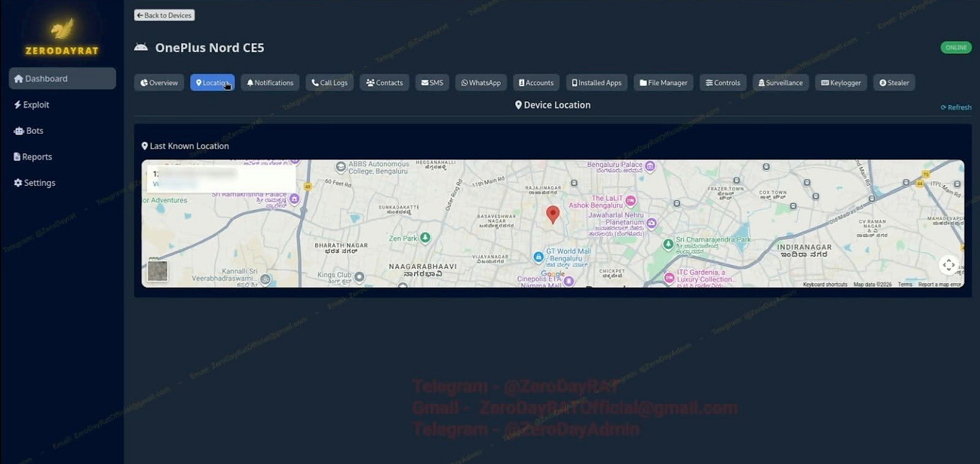
Task: Click the OnePlus Nord CE5 device title
Action: (x=210, y=48)
